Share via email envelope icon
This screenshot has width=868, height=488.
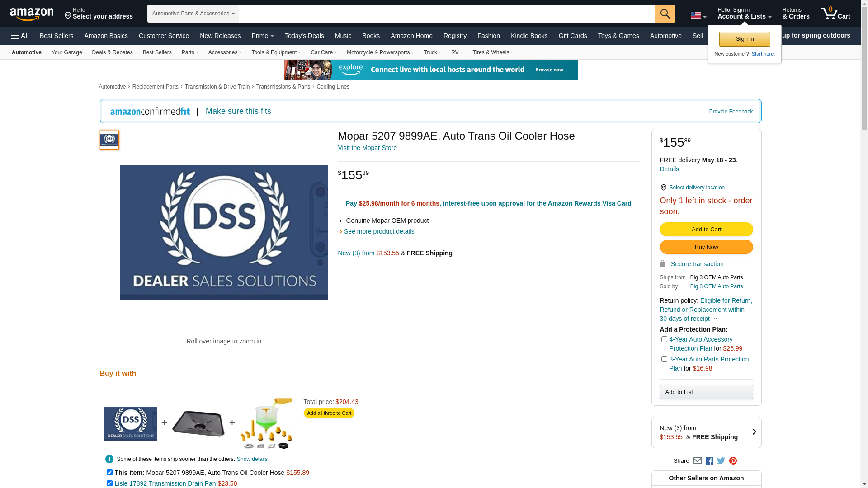(x=697, y=461)
